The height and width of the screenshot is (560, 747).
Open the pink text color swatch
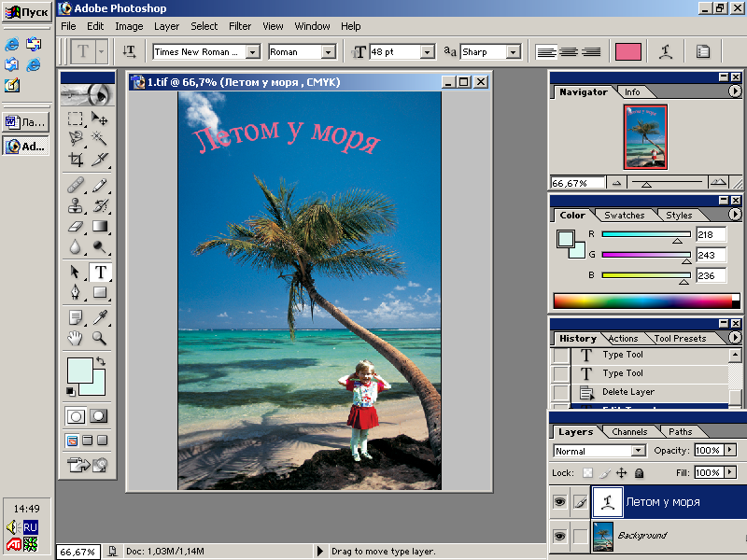pos(627,51)
